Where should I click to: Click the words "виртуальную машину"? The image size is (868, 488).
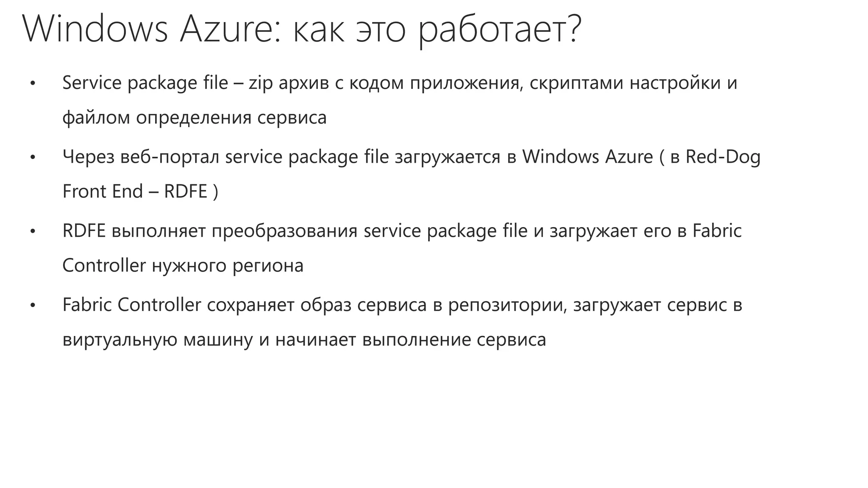pyautogui.click(x=157, y=340)
